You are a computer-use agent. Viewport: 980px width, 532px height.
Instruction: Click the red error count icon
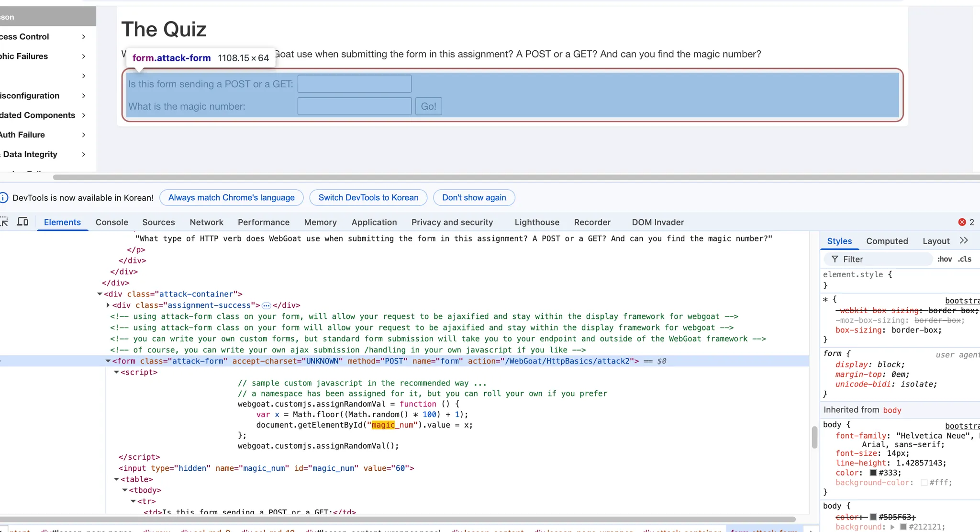(962, 222)
